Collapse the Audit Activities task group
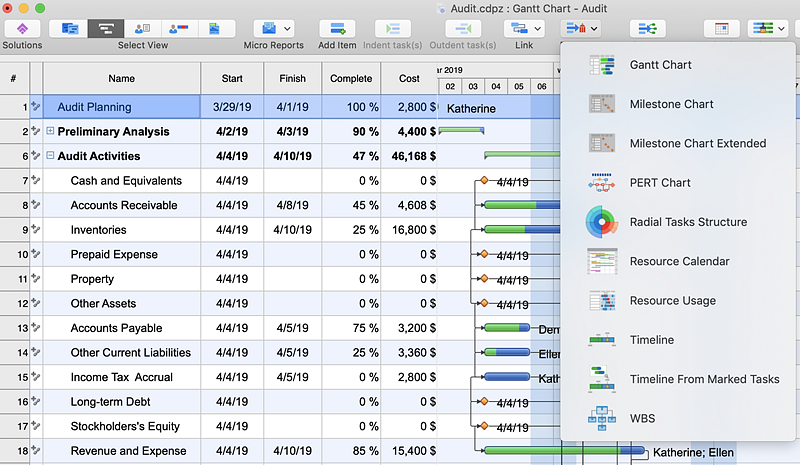The height and width of the screenshot is (465, 800). pyautogui.click(x=50, y=156)
